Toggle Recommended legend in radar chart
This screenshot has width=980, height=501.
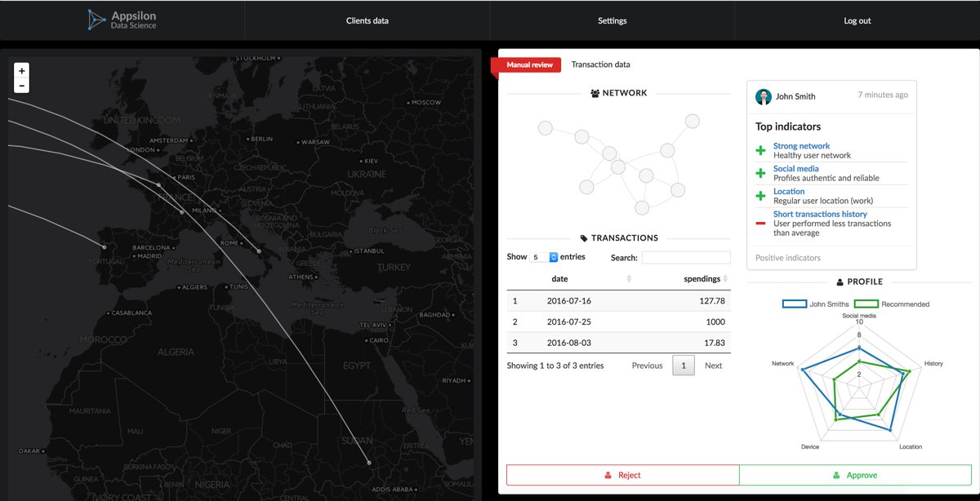coord(892,304)
